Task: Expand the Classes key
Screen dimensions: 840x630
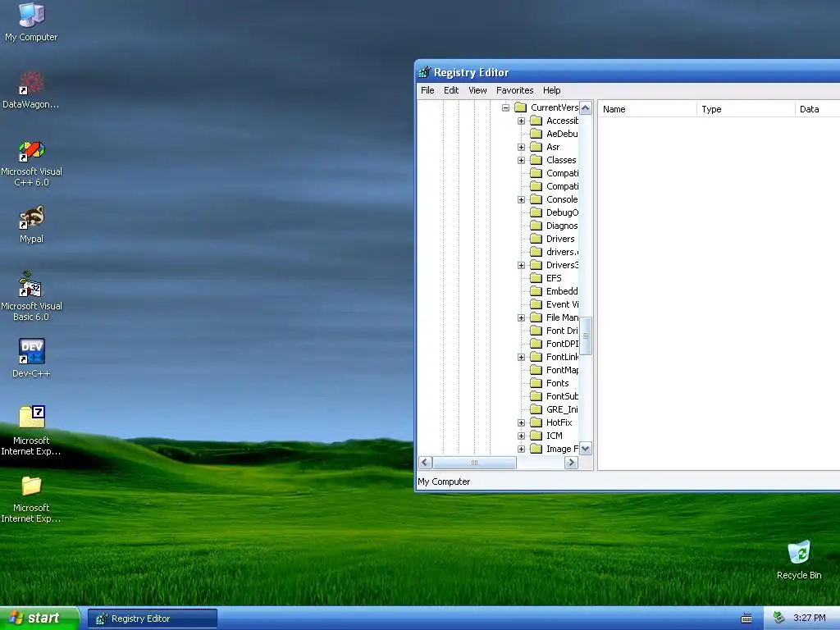Action: [x=521, y=160]
